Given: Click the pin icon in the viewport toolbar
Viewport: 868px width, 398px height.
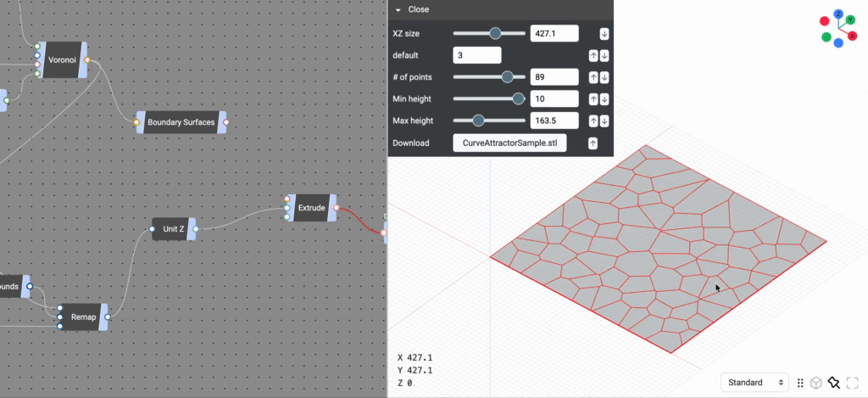Looking at the screenshot, I should pos(834,383).
